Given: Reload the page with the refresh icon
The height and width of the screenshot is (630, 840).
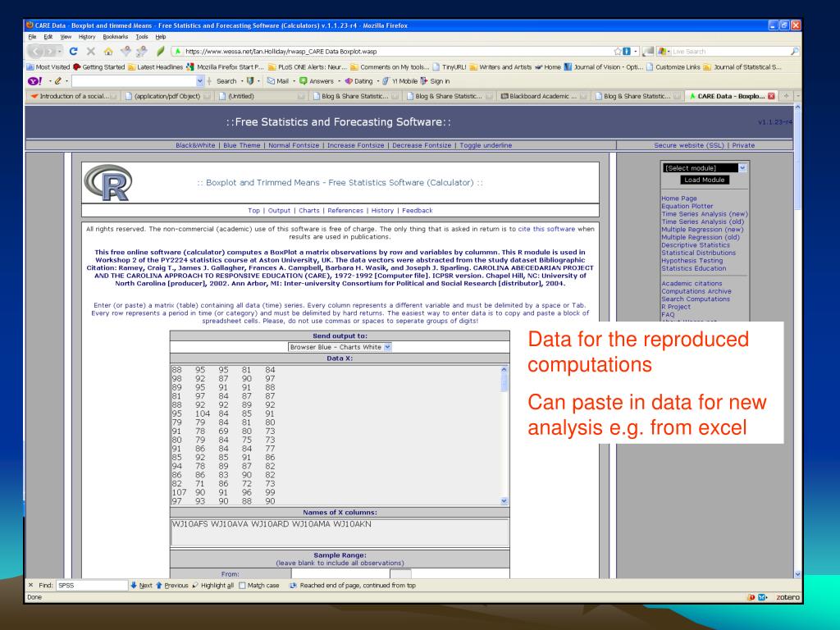Looking at the screenshot, I should pos(73,52).
